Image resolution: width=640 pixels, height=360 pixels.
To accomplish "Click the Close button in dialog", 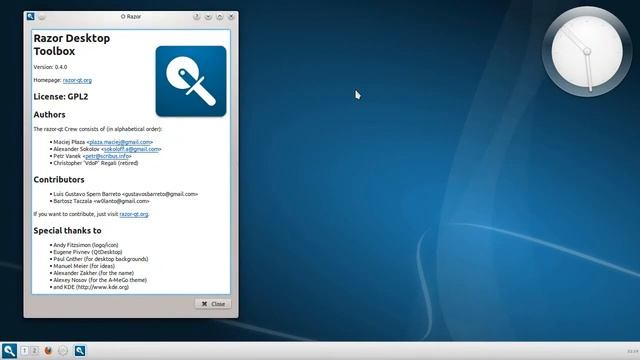I will (x=213, y=304).
